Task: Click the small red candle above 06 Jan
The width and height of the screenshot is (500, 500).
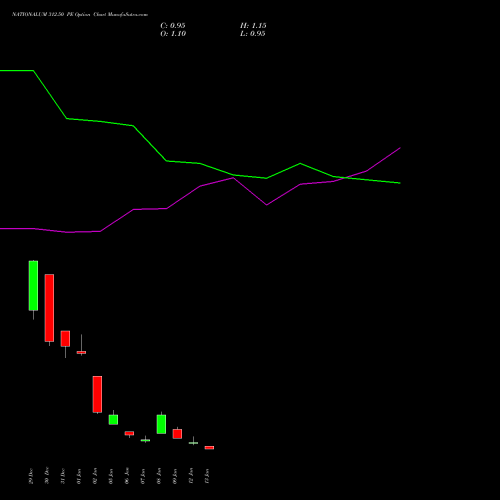Action: coord(129,433)
